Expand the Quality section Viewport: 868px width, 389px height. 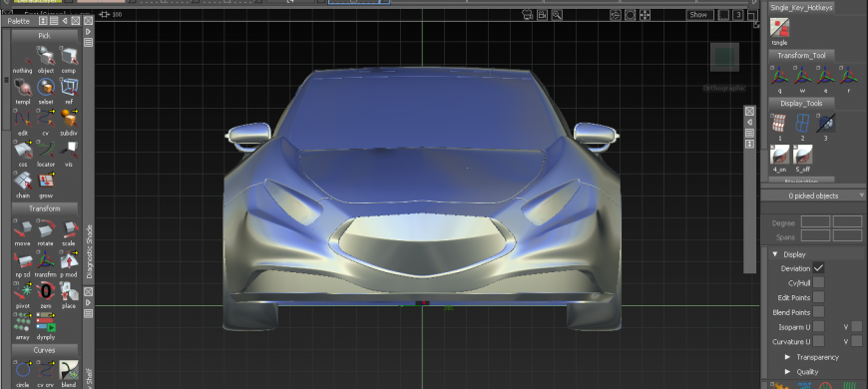pos(788,372)
